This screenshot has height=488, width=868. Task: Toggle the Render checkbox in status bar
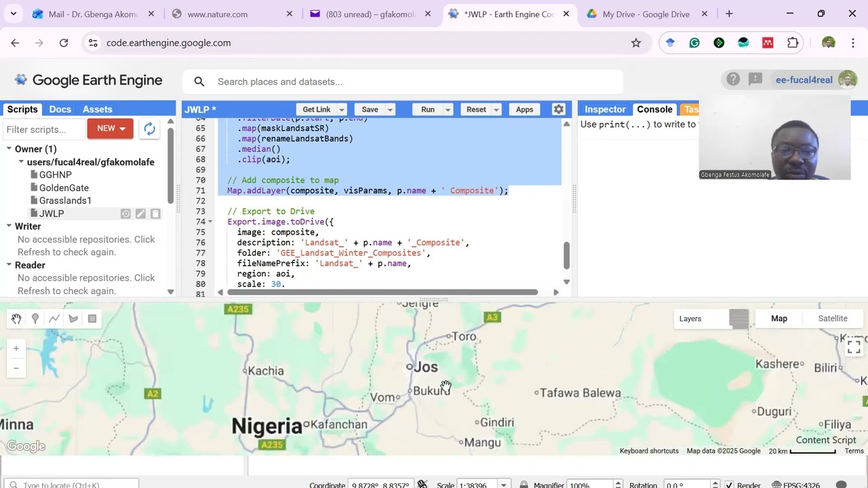729,485
